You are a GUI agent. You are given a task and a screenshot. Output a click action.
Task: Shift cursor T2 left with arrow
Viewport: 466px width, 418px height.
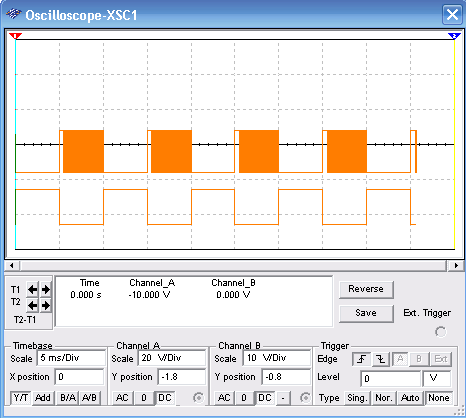32,305
